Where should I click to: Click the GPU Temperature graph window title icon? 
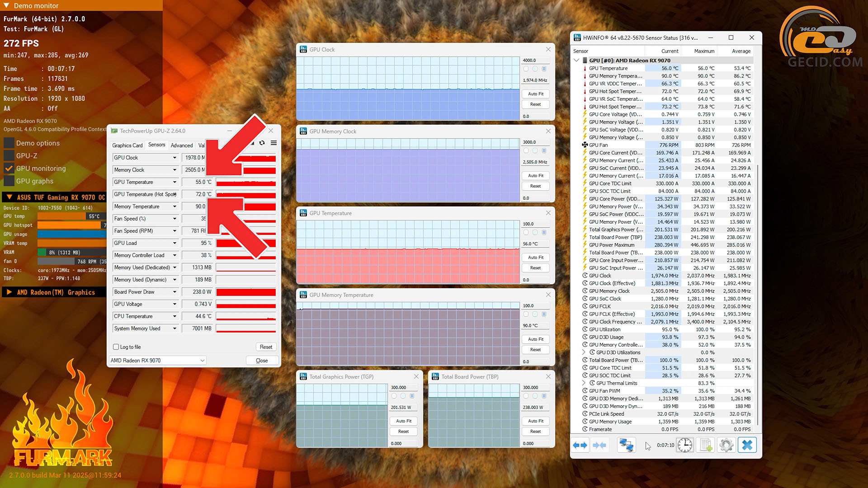[x=303, y=213]
